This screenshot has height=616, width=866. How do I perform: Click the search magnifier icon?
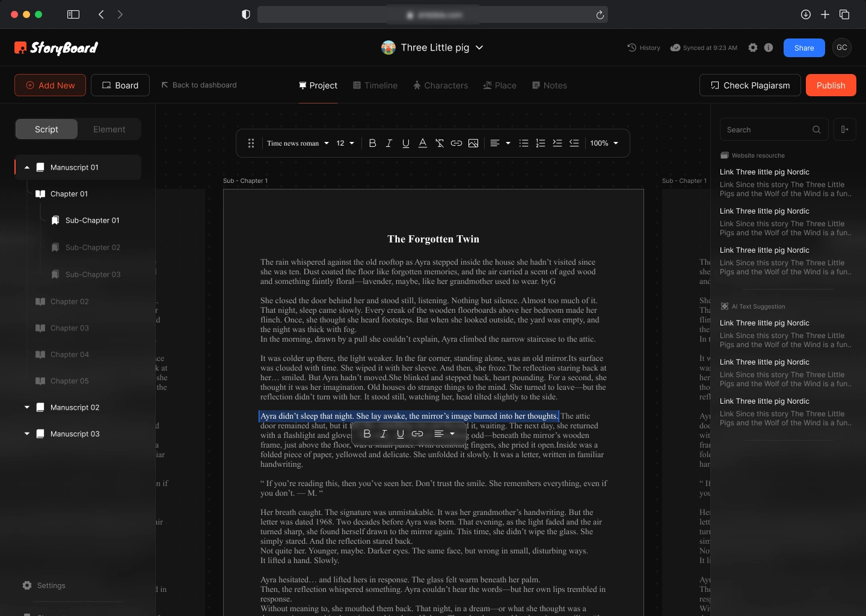(x=817, y=129)
